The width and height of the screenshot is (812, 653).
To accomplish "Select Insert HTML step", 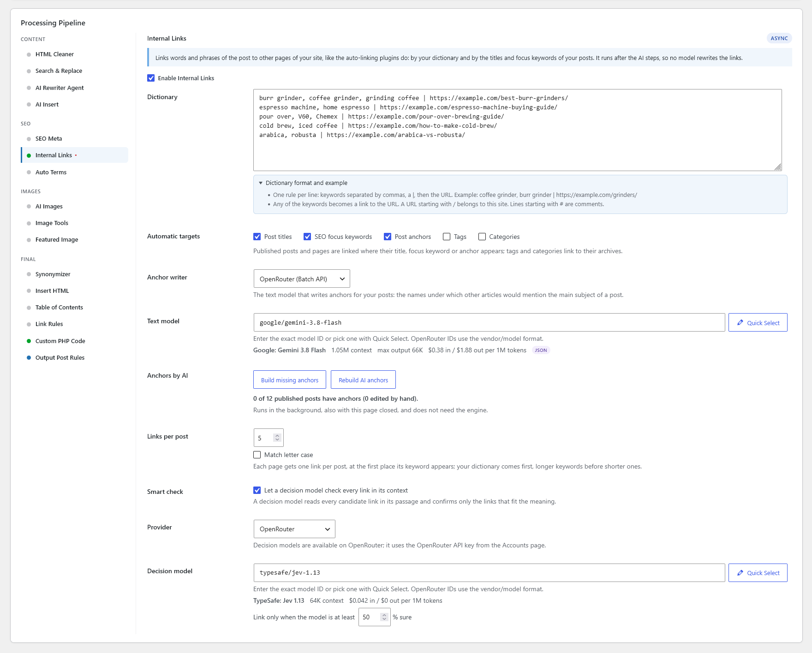I will pyautogui.click(x=52, y=291).
